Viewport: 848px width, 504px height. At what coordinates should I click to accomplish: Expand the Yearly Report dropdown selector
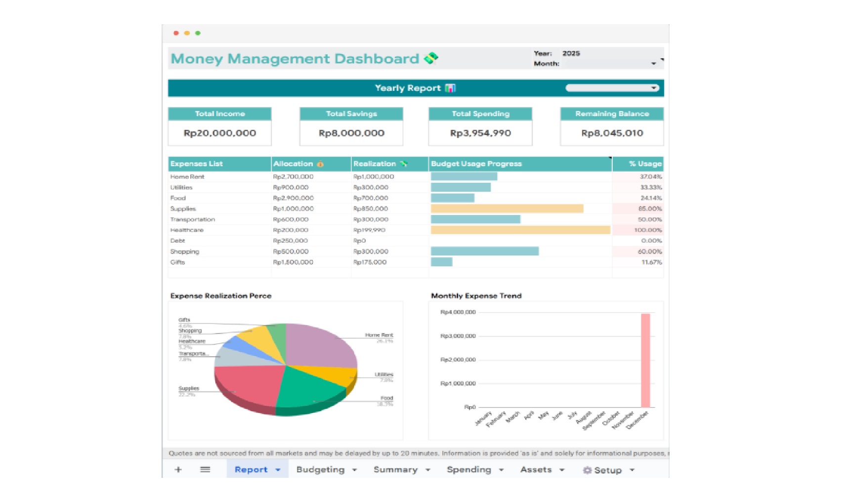653,87
